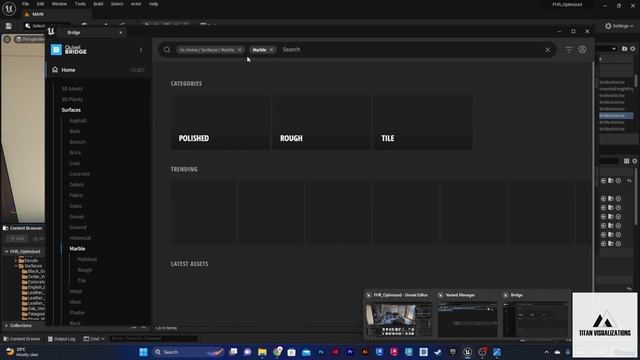Collapse the FHR_Optimized project tree

tap(7, 251)
